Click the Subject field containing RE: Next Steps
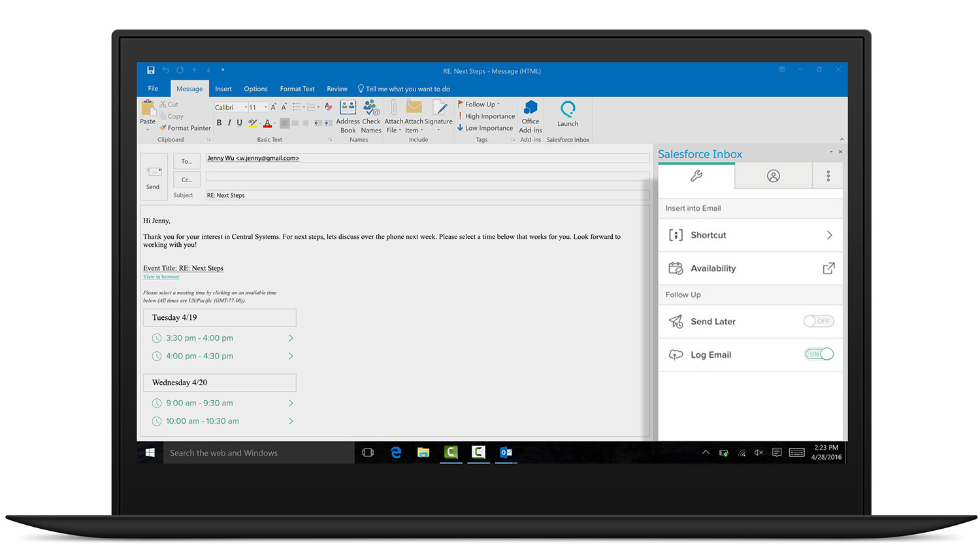 tap(425, 195)
